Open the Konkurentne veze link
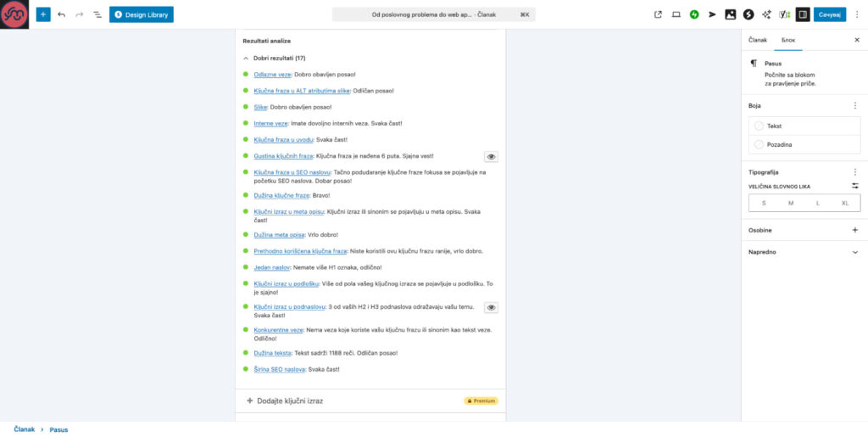The height and width of the screenshot is (437, 868). pos(278,329)
